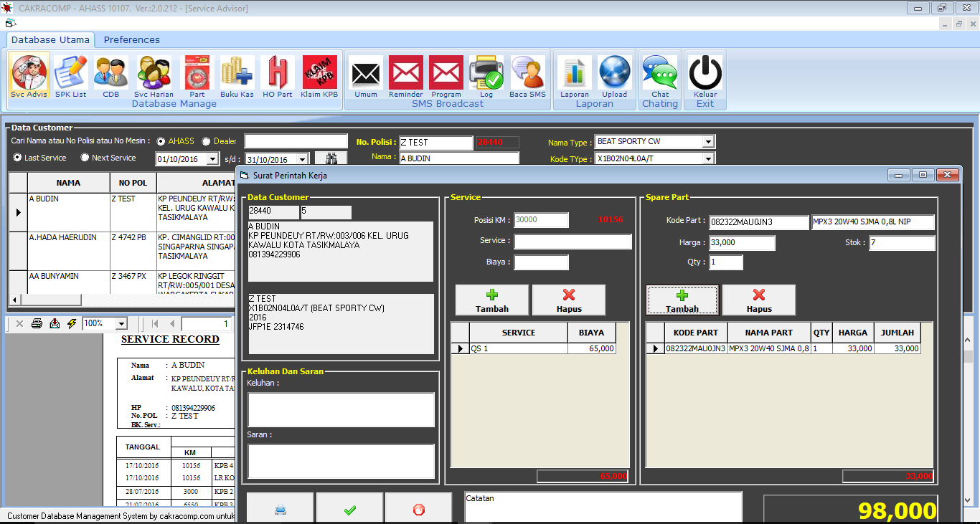Choose the Next Service radio option
This screenshot has height=524, width=980.
coord(85,158)
